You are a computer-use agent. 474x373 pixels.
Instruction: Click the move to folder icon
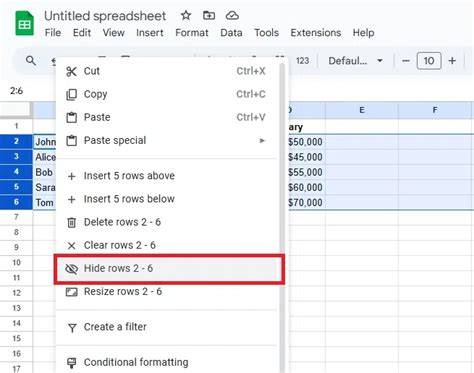[x=209, y=15]
